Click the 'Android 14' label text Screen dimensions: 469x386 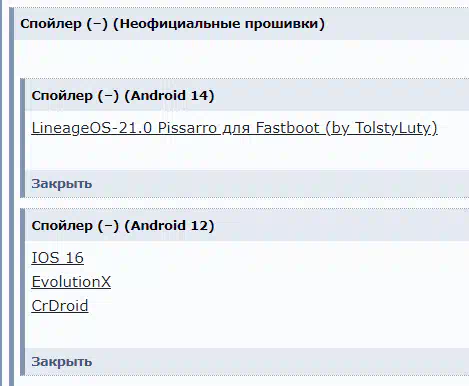(x=169, y=96)
